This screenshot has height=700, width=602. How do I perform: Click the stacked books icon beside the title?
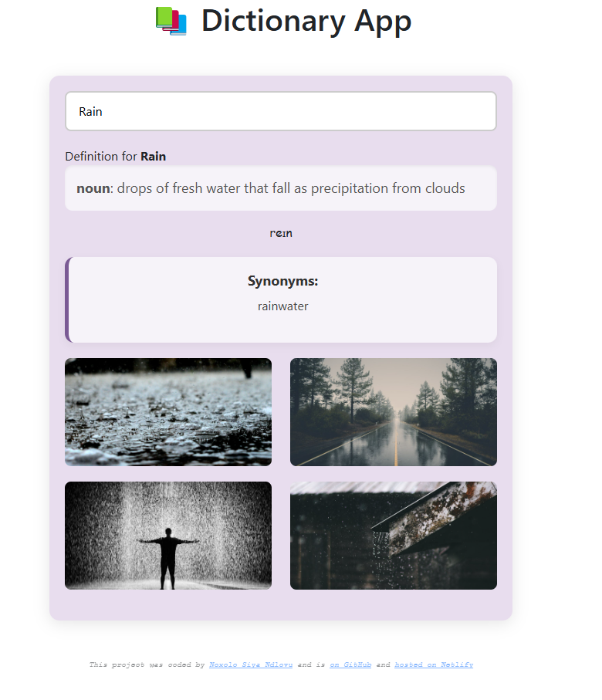tap(171, 21)
